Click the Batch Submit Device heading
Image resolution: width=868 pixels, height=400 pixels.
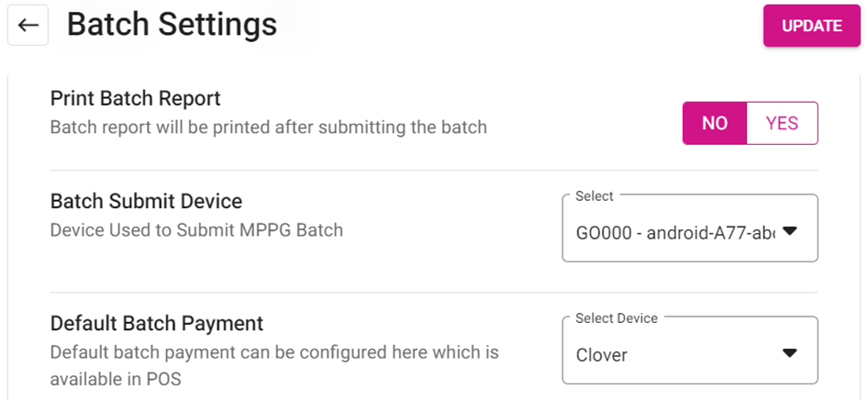[x=146, y=201]
